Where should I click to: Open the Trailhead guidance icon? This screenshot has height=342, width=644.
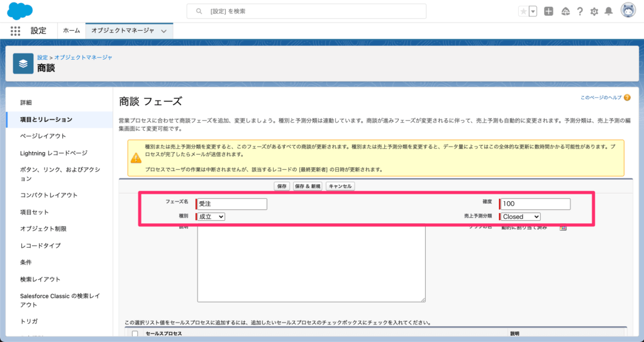tap(565, 11)
